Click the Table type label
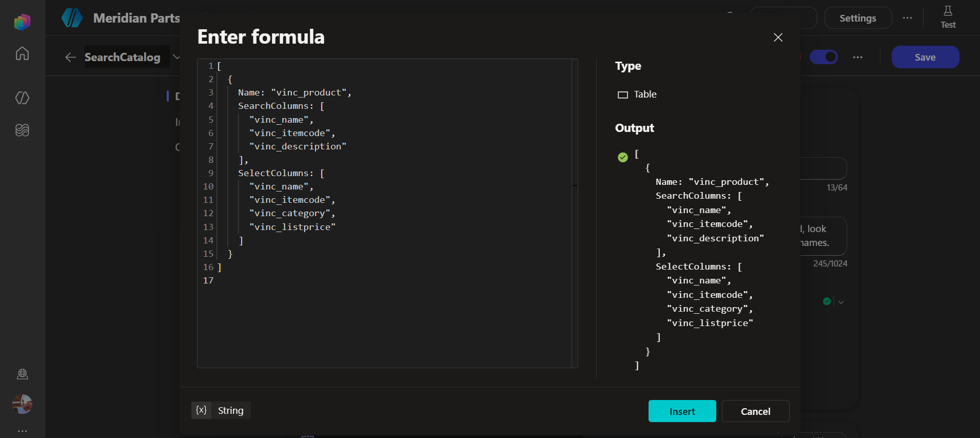 [645, 94]
